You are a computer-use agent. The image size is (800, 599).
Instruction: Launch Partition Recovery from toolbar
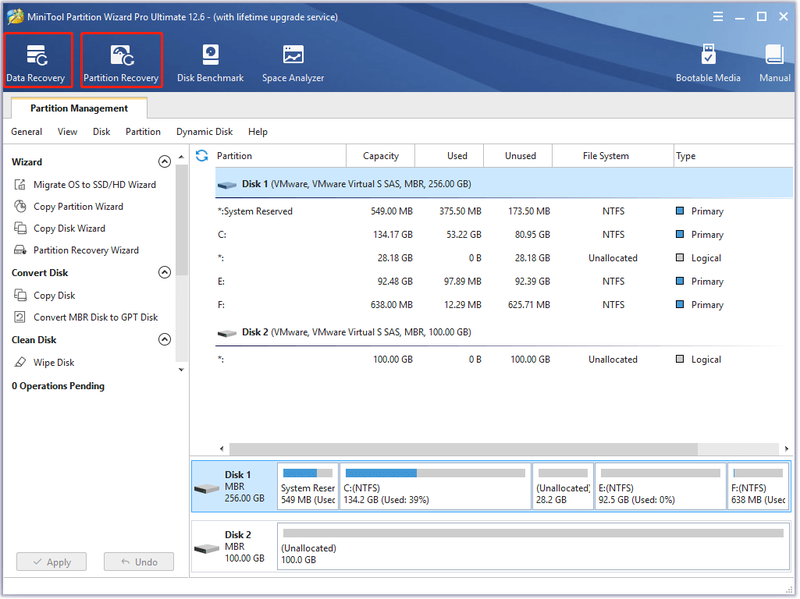tap(121, 61)
